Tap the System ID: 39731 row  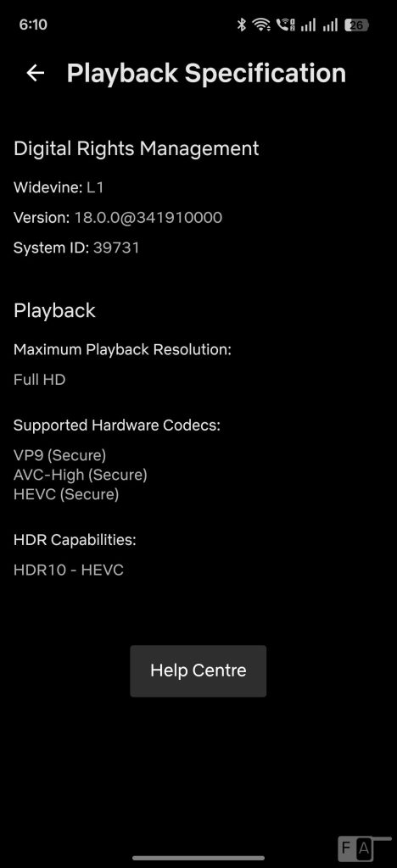[x=76, y=248]
